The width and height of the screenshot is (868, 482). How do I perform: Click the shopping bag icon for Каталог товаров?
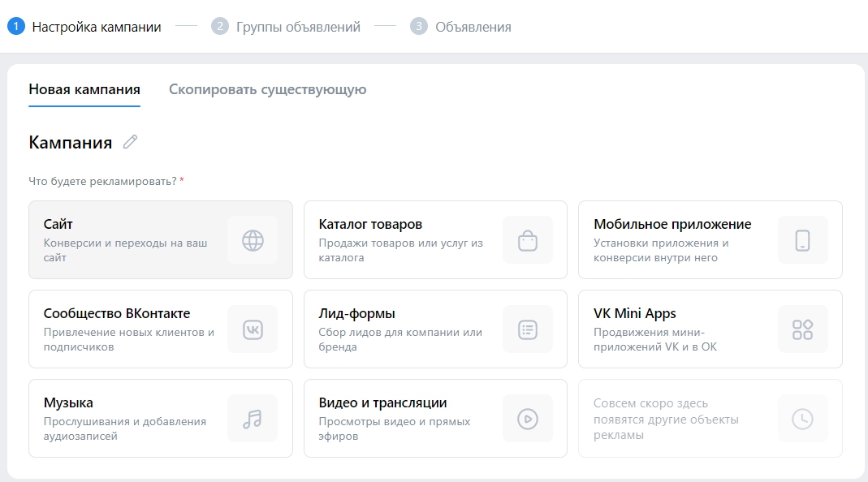(x=528, y=240)
